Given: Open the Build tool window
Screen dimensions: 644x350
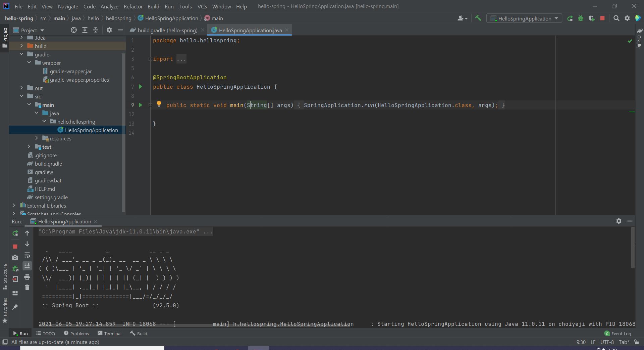Looking at the screenshot, I should pos(139,333).
